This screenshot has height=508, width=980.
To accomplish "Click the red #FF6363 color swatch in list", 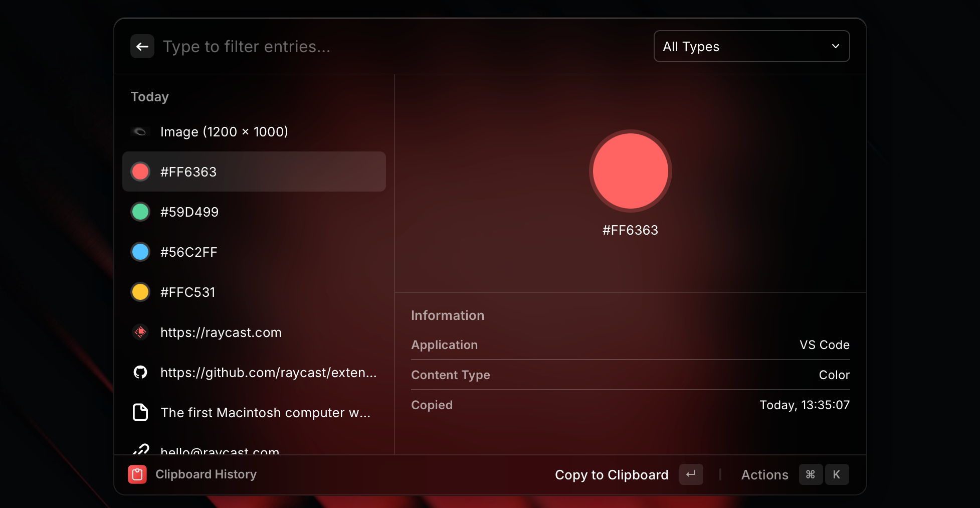I will coord(140,172).
